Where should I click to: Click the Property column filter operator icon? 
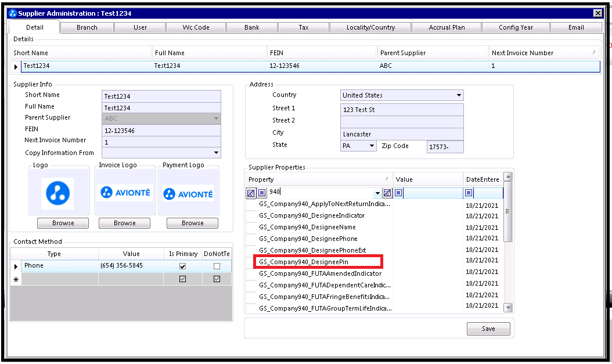tap(262, 192)
